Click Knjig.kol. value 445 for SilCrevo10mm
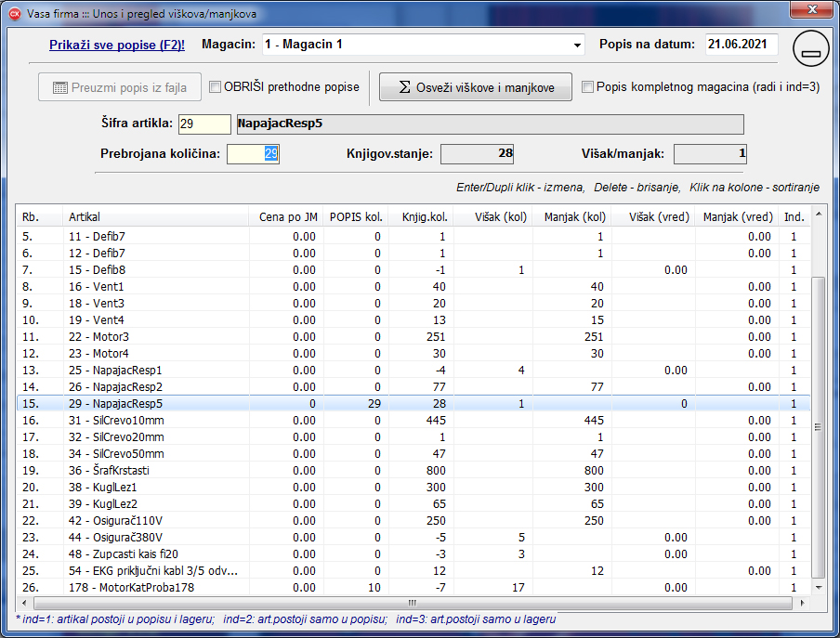The height and width of the screenshot is (638, 840). (436, 420)
